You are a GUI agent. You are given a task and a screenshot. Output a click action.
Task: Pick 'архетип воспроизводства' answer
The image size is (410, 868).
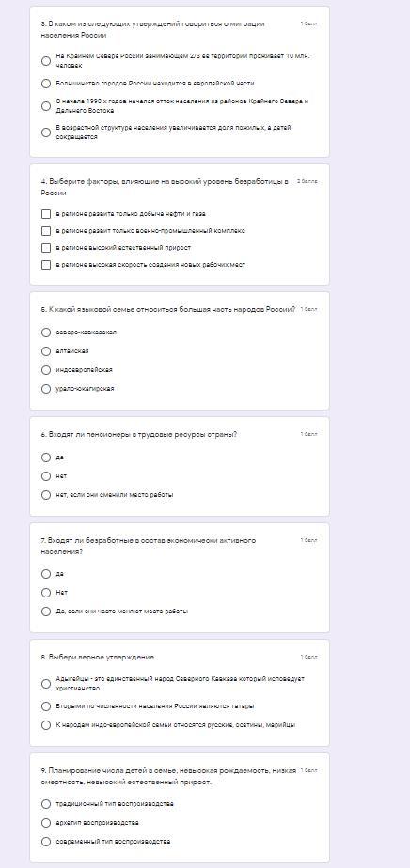[46, 823]
